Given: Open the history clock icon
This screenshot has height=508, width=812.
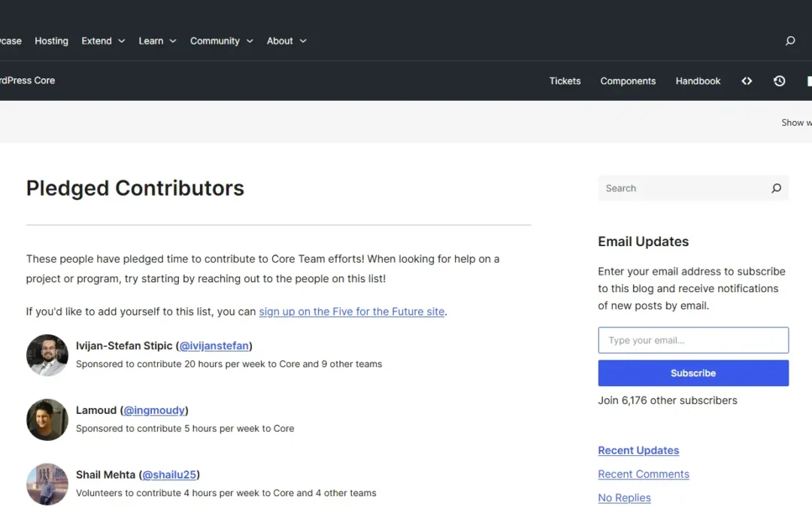Looking at the screenshot, I should (780, 81).
